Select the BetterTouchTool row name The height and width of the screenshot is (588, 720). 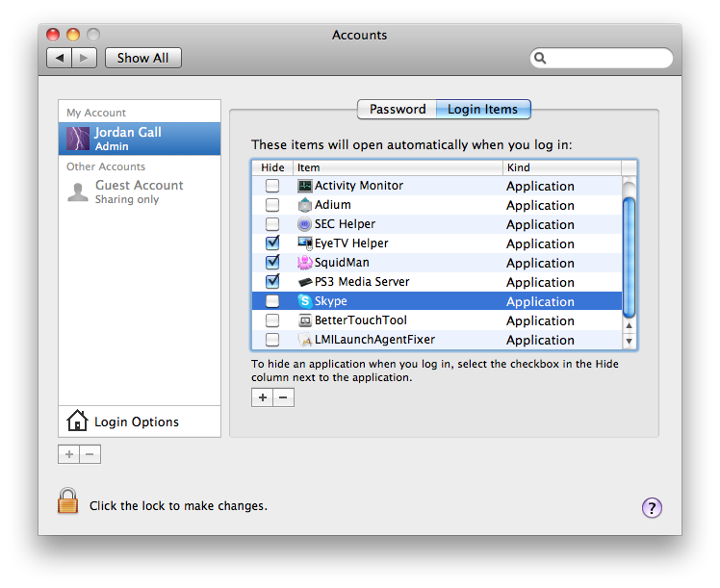click(x=360, y=320)
